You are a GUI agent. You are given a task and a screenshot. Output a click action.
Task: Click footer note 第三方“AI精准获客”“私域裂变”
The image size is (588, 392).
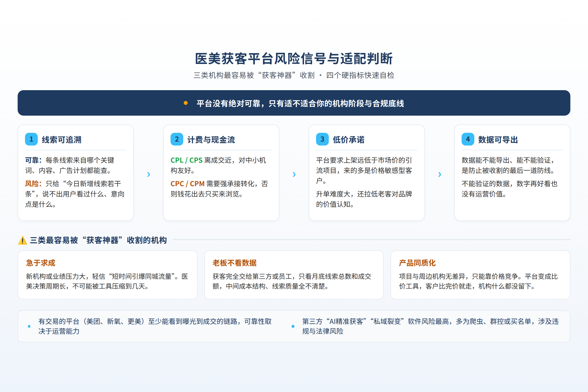click(x=430, y=326)
